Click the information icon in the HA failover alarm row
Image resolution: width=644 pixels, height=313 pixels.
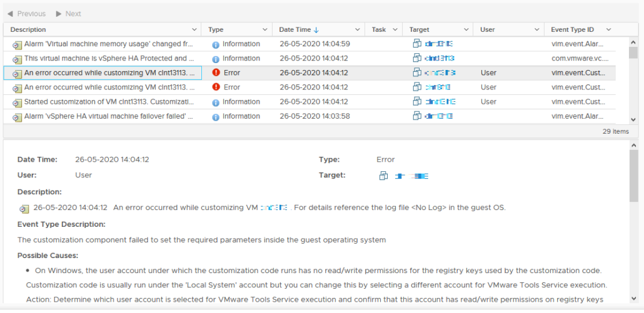point(216,117)
